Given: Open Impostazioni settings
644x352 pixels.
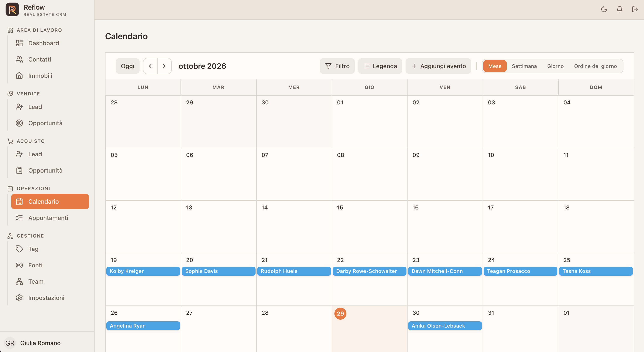Looking at the screenshot, I should (50, 298).
